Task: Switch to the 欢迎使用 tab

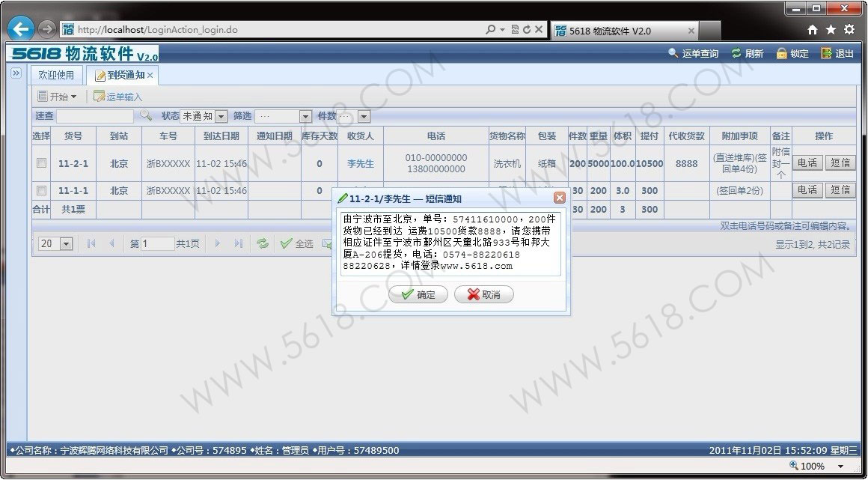Action: pyautogui.click(x=57, y=75)
